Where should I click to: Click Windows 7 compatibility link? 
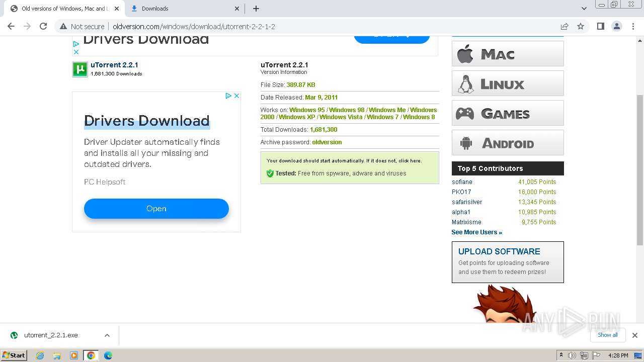pyautogui.click(x=383, y=117)
